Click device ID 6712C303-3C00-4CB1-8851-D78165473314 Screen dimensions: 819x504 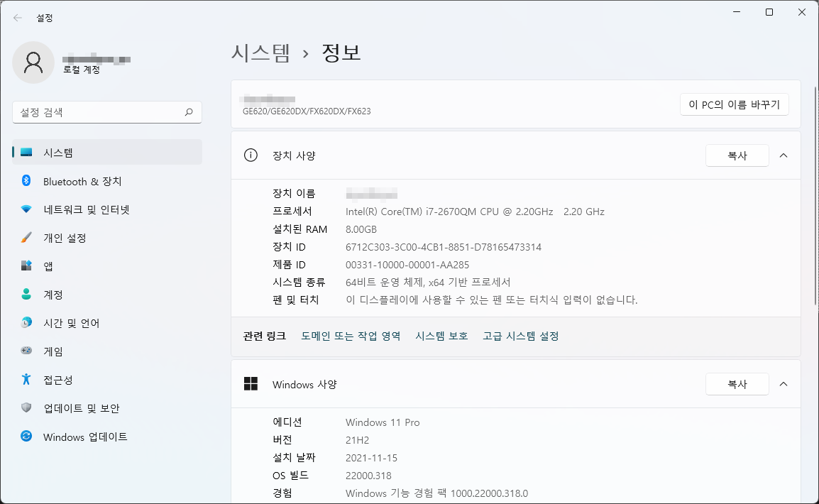pyautogui.click(x=444, y=247)
